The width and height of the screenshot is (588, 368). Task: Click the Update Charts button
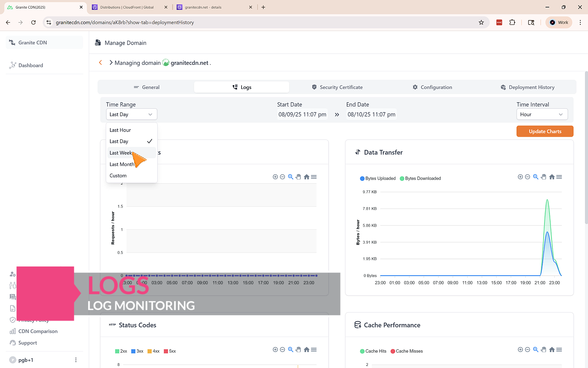(545, 132)
